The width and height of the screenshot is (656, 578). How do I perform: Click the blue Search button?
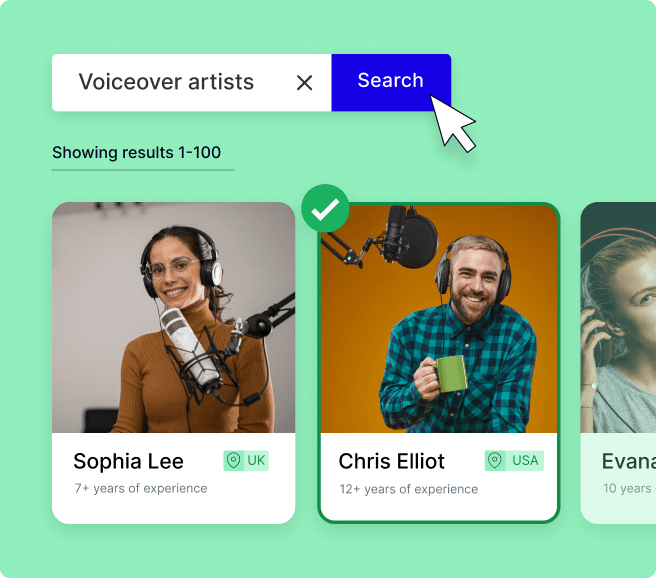coord(391,82)
